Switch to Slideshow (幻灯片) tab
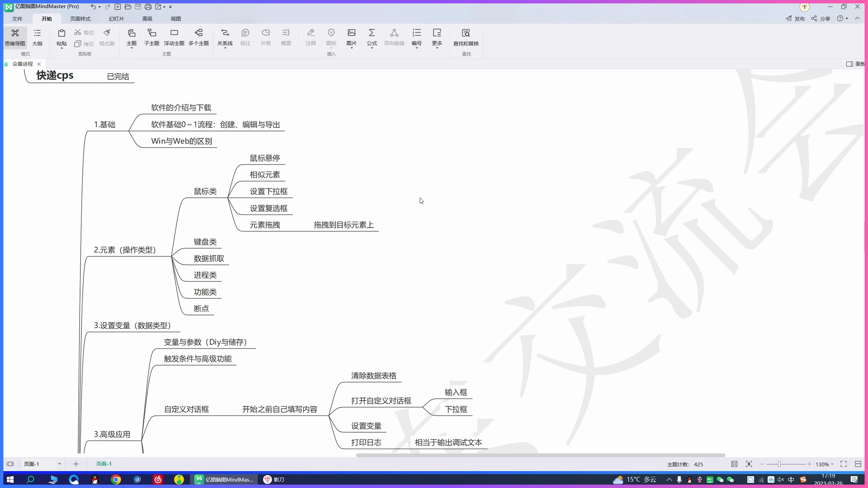868x488 pixels. click(116, 19)
